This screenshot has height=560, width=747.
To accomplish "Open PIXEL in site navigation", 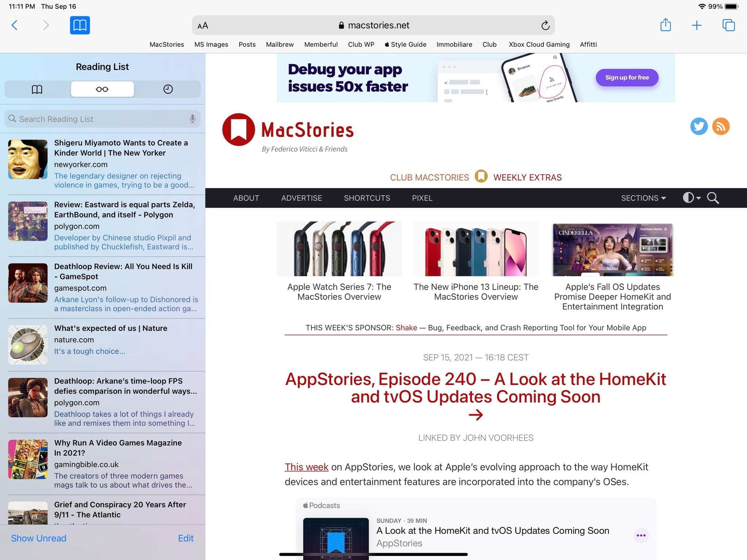I will tap(422, 198).
